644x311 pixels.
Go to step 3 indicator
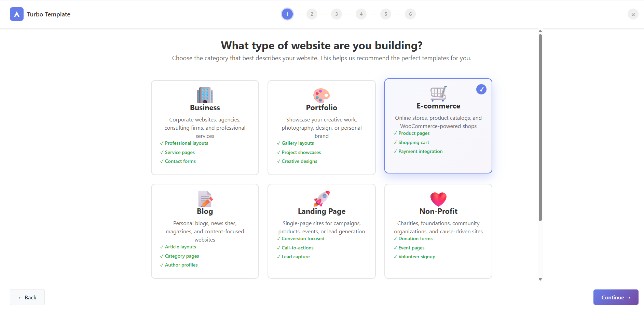click(337, 14)
